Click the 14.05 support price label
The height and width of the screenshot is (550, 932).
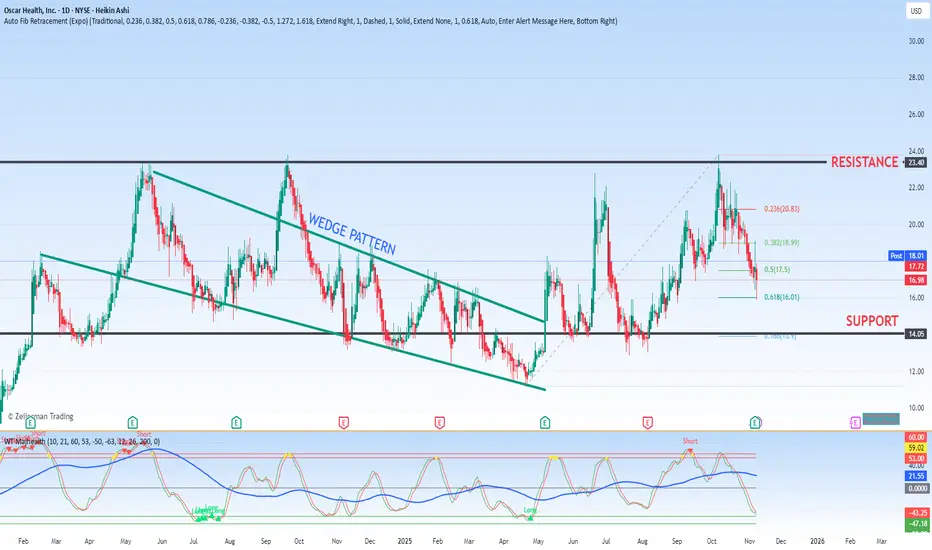[x=916, y=334]
